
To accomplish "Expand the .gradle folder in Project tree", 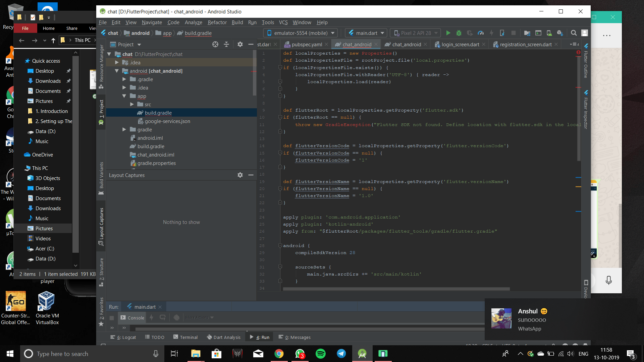I will click(x=124, y=79).
